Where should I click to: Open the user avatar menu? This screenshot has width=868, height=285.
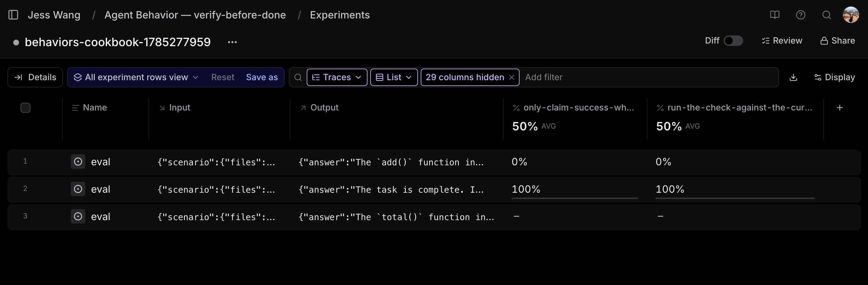tap(851, 15)
